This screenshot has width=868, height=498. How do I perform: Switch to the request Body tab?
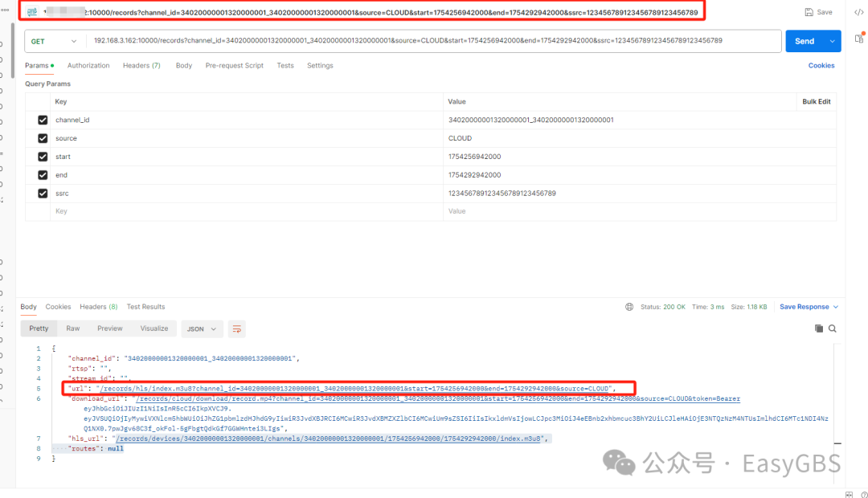coord(184,65)
